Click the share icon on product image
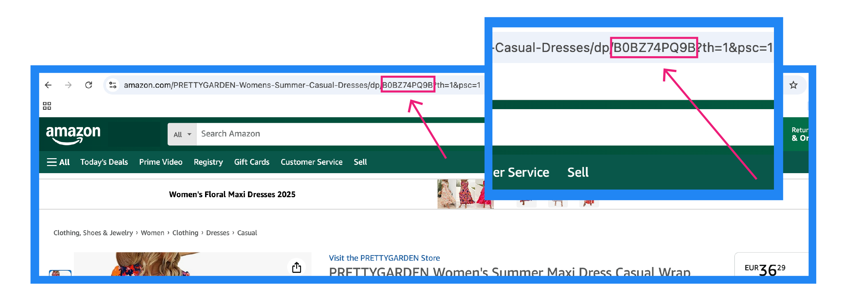 [296, 267]
